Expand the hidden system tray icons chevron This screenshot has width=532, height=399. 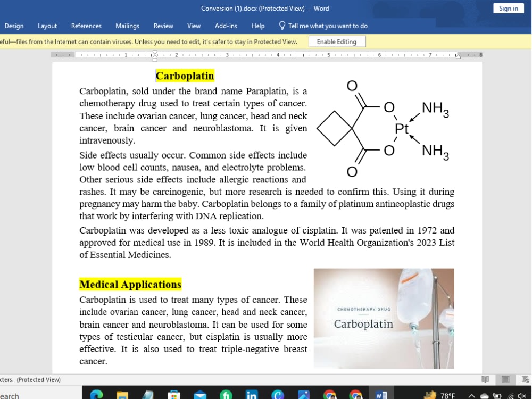pos(471,396)
